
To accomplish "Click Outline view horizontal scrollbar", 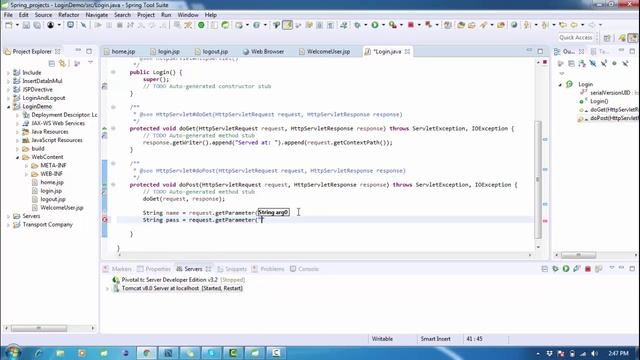I will tap(578, 255).
